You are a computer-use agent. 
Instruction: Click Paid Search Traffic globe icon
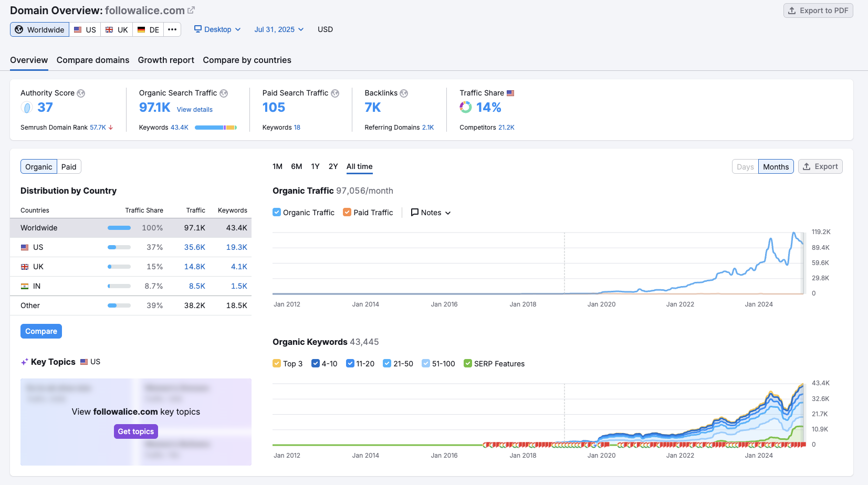pyautogui.click(x=335, y=93)
